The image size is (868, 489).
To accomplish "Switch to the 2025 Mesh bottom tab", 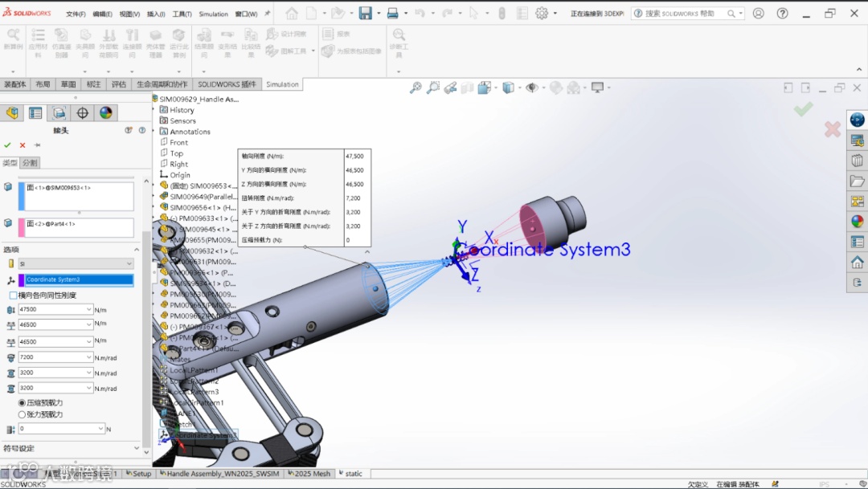I will coord(309,474).
